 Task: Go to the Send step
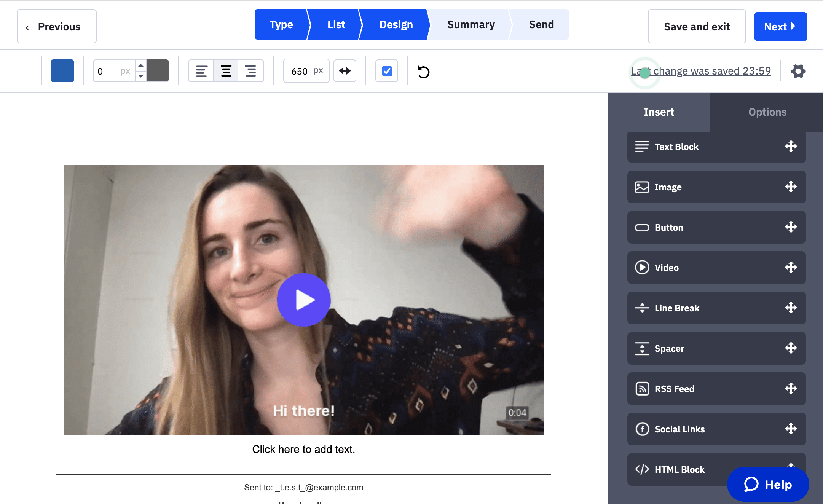tap(541, 24)
